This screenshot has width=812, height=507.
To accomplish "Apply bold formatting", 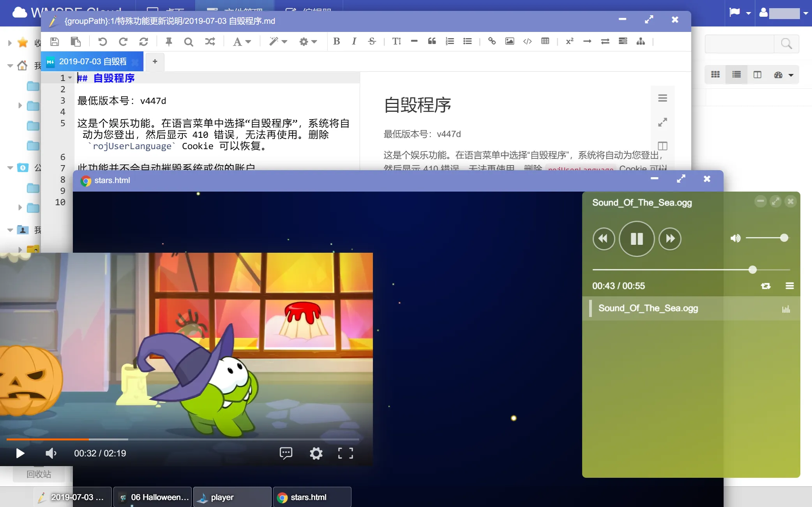I will [337, 41].
